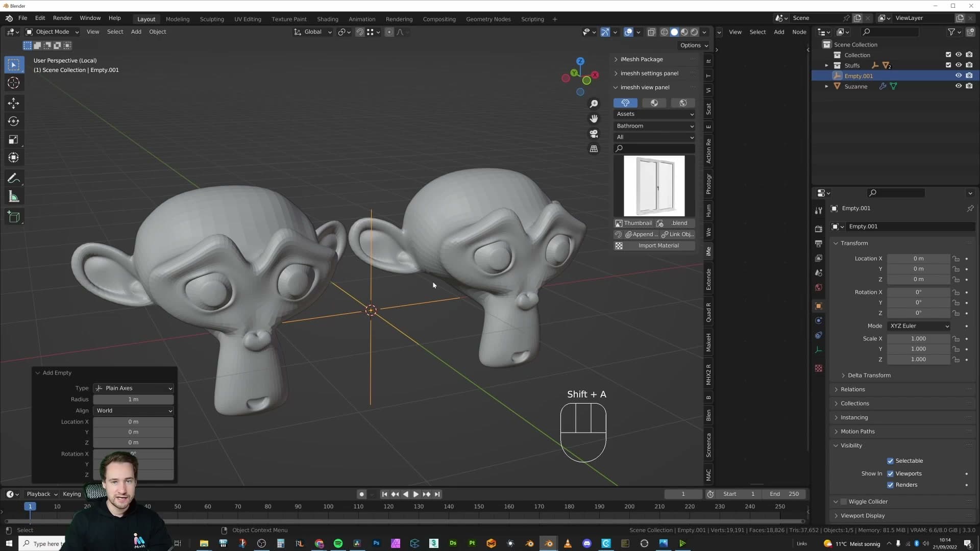This screenshot has width=980, height=551.
Task: Open the viewport Add menu
Action: 136,32
